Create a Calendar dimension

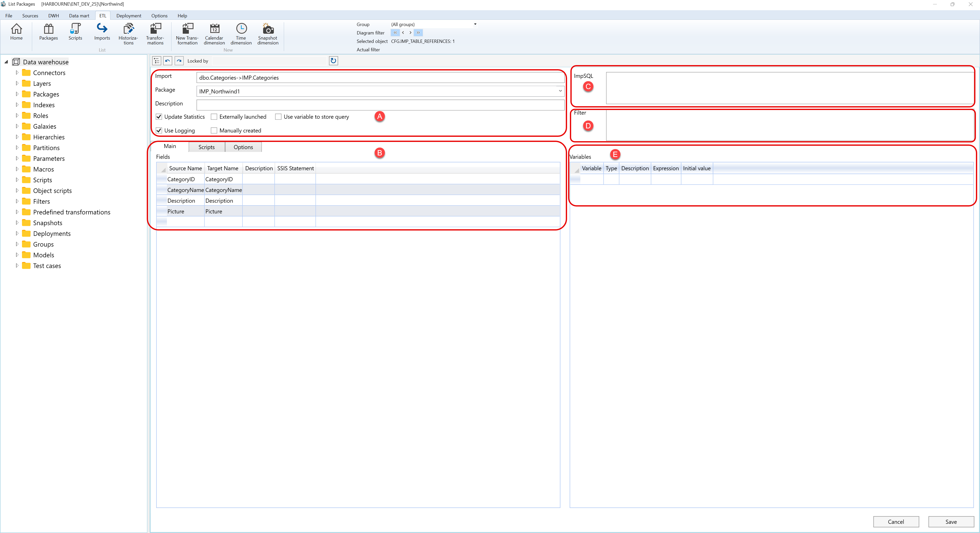tap(214, 34)
